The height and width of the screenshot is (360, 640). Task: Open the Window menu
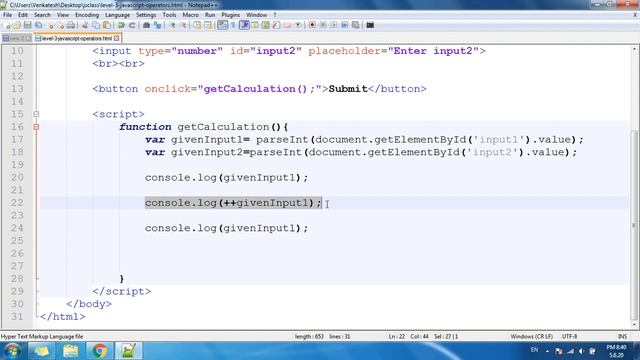pos(256,15)
